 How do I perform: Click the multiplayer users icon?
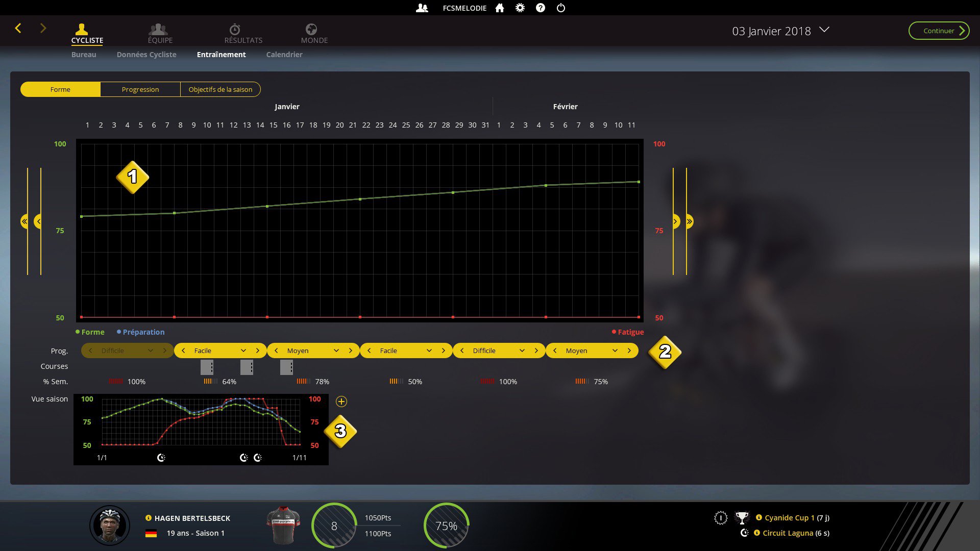pyautogui.click(x=422, y=8)
